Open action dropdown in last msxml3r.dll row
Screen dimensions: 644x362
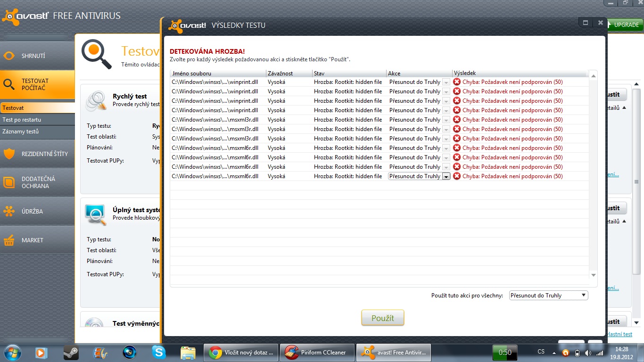click(446, 139)
